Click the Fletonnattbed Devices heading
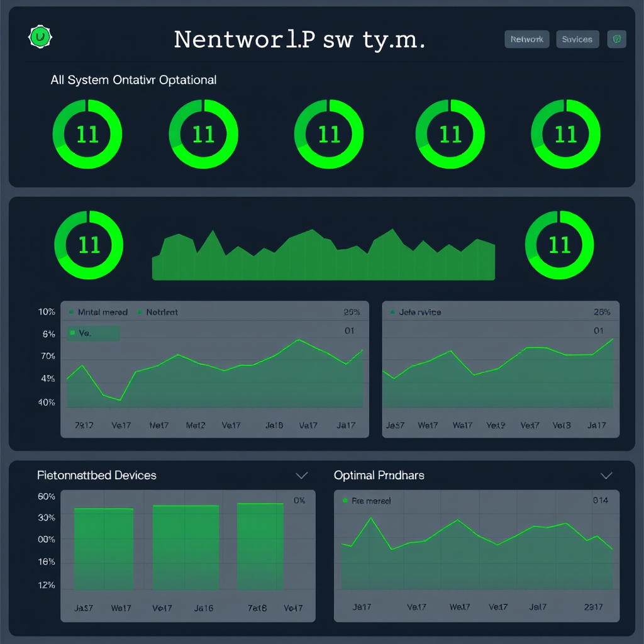Screen dimensions: 644x644 click(96, 475)
